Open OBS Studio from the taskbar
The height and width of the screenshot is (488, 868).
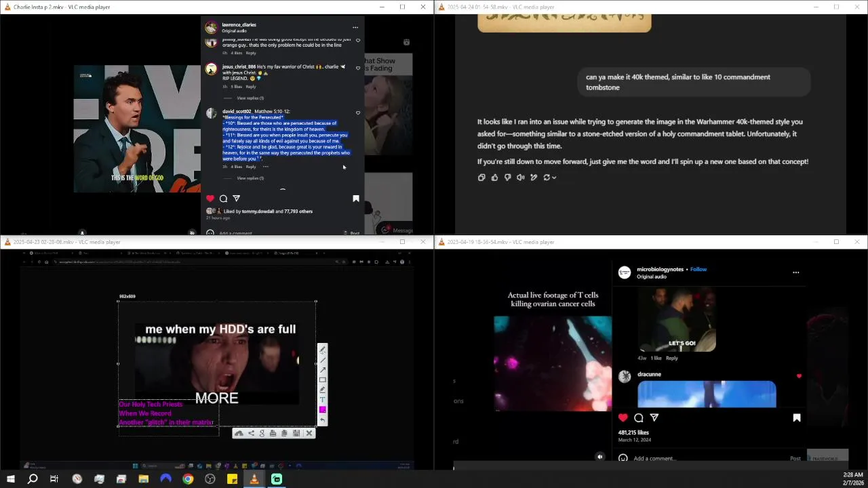point(210,479)
